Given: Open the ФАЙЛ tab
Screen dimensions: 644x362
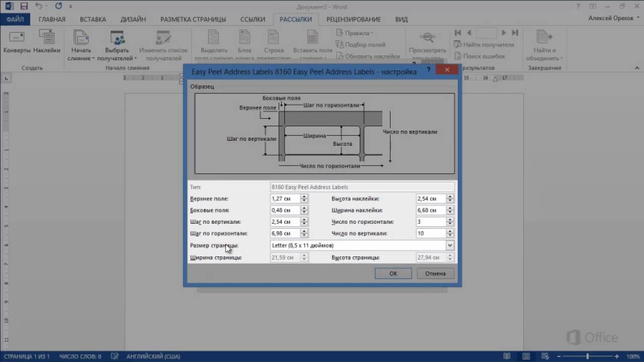Looking at the screenshot, I should tap(15, 20).
